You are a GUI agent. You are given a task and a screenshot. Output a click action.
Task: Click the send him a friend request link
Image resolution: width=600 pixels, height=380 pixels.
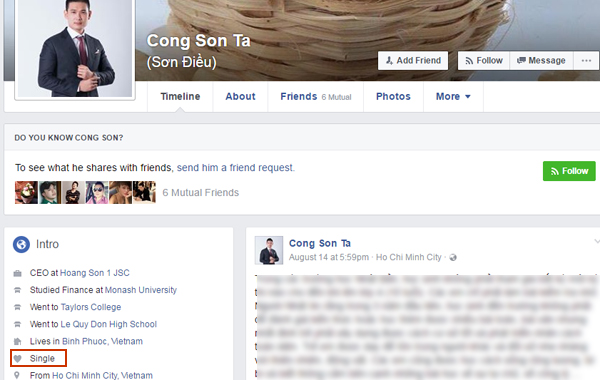pos(235,168)
